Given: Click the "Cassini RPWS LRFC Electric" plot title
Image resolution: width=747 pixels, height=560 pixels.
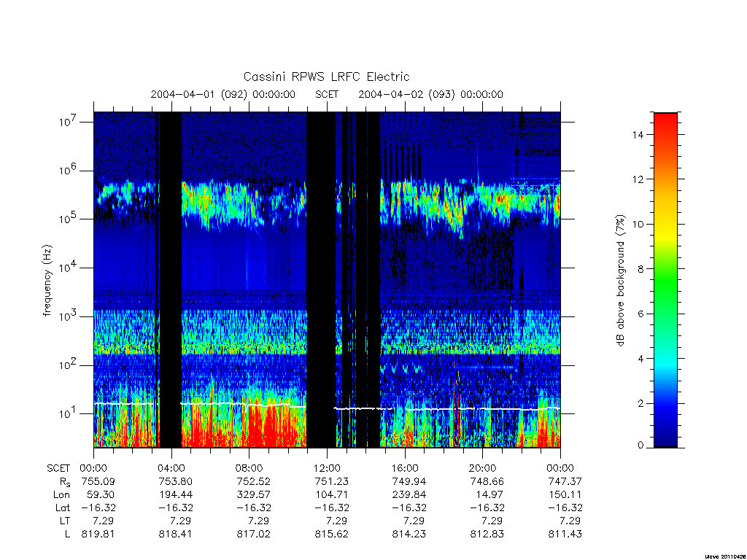Looking at the screenshot, I should (x=326, y=77).
